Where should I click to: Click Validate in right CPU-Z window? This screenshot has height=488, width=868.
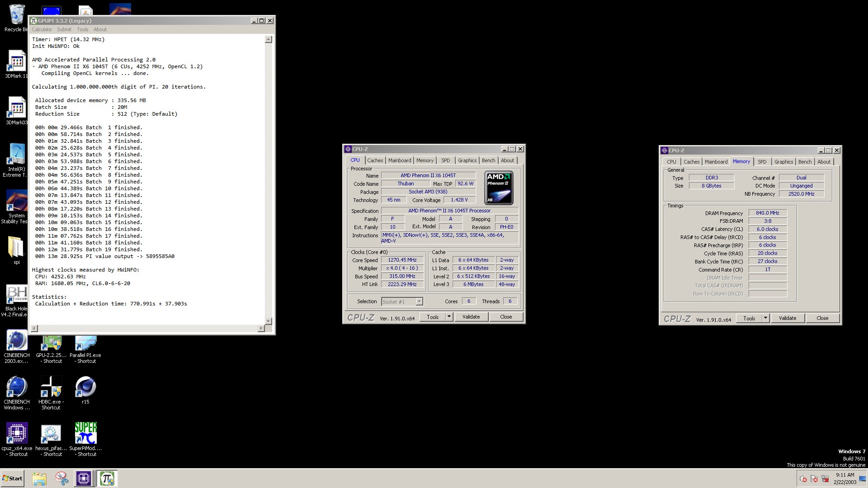[788, 318]
